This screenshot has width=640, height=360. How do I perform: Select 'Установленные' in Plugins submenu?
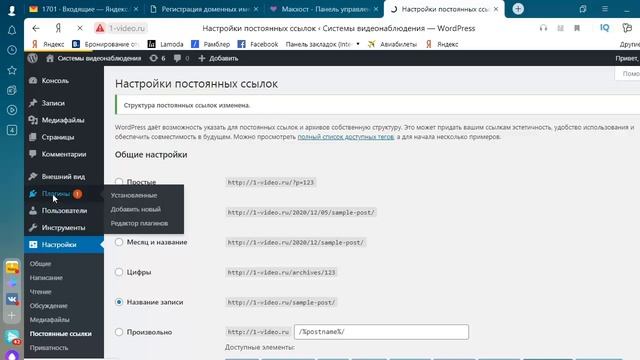(134, 195)
